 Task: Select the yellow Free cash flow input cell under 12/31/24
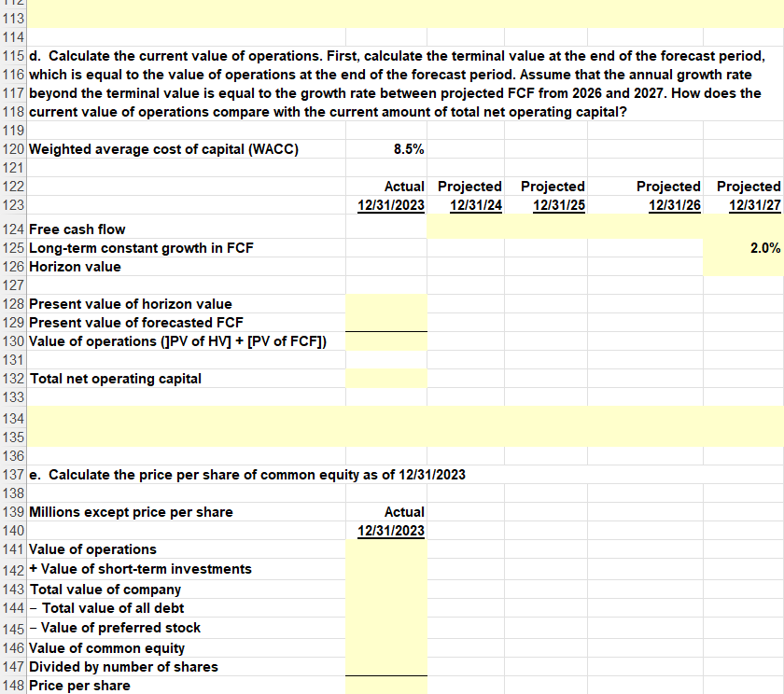click(x=467, y=229)
